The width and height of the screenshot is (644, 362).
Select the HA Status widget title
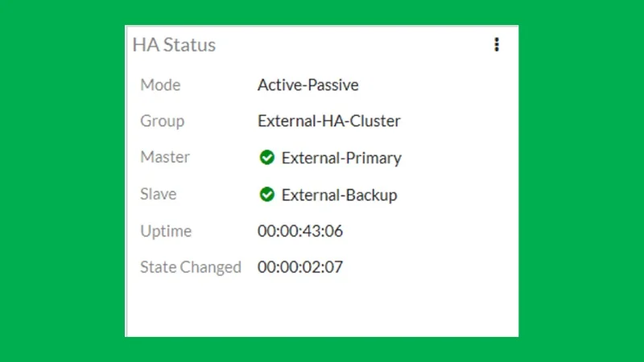174,45
